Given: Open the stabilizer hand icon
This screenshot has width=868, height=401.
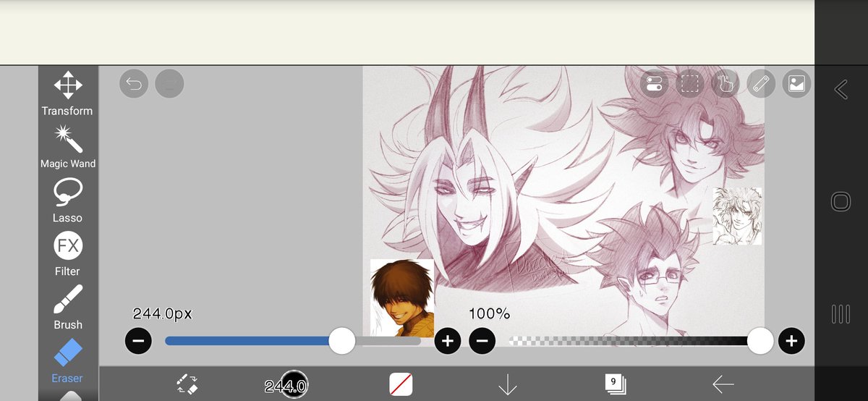Looking at the screenshot, I should pyautogui.click(x=726, y=83).
